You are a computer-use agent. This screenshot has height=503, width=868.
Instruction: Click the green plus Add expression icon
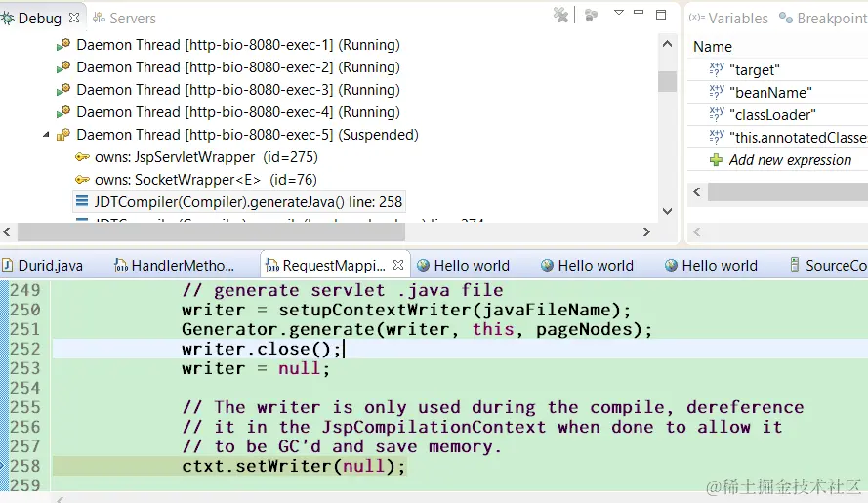[x=717, y=160]
